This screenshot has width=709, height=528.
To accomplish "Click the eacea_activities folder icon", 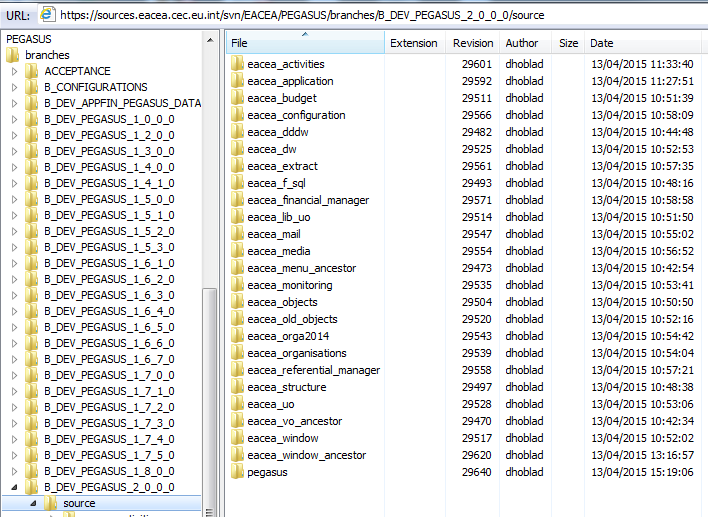I will [x=237, y=64].
